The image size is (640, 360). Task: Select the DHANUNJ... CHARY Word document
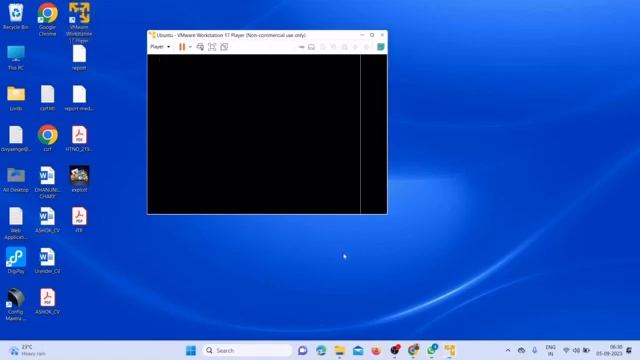pyautogui.click(x=47, y=183)
